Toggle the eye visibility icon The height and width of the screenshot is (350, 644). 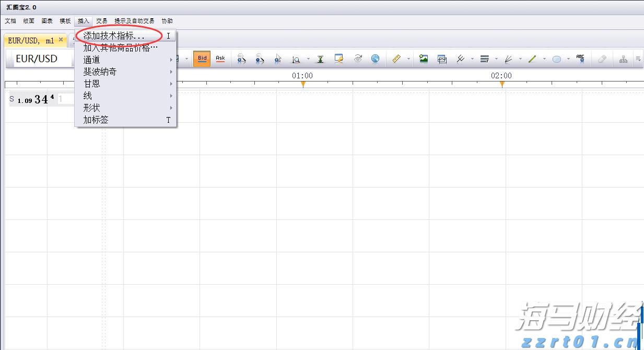click(x=358, y=59)
